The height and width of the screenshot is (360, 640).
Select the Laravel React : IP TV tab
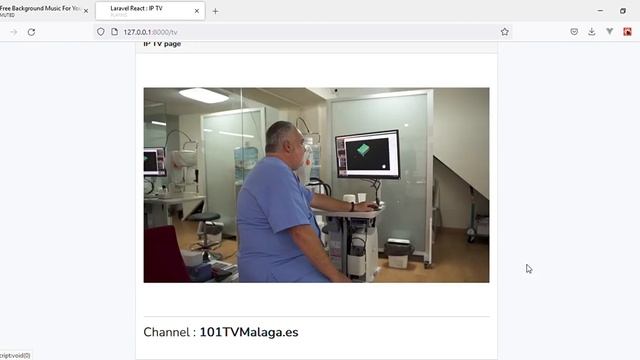pyautogui.click(x=150, y=11)
